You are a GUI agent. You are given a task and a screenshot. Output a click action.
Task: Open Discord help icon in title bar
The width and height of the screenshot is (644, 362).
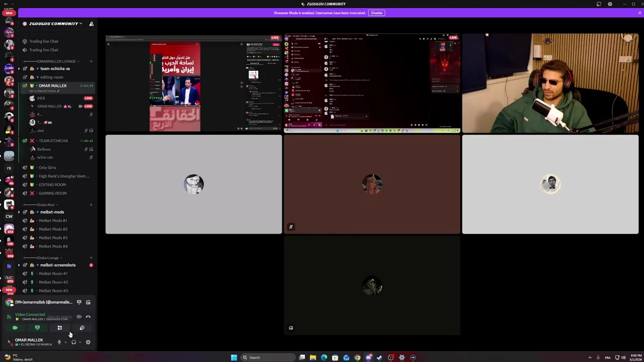[610, 4]
